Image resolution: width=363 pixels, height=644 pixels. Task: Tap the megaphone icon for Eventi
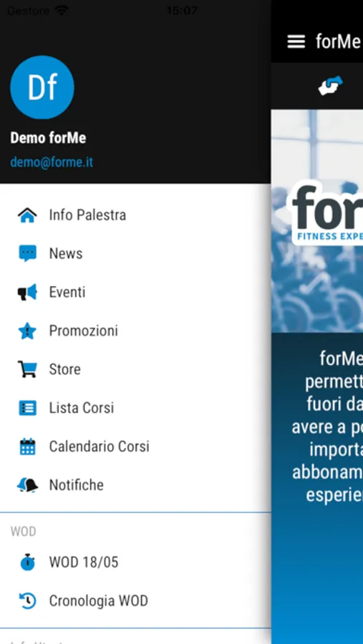pos(27,293)
